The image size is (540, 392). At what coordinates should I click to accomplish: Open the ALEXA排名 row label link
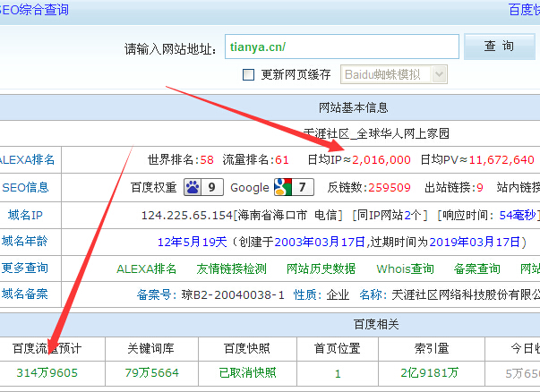(x=27, y=160)
